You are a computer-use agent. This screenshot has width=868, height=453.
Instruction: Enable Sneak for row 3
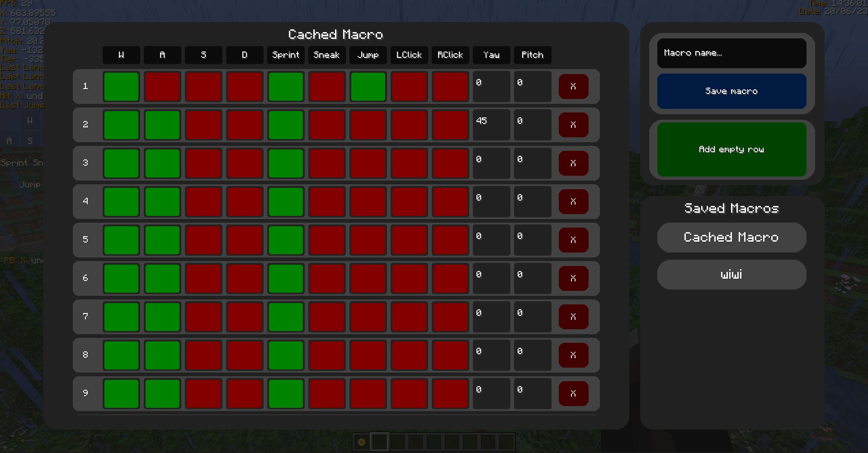click(x=327, y=163)
